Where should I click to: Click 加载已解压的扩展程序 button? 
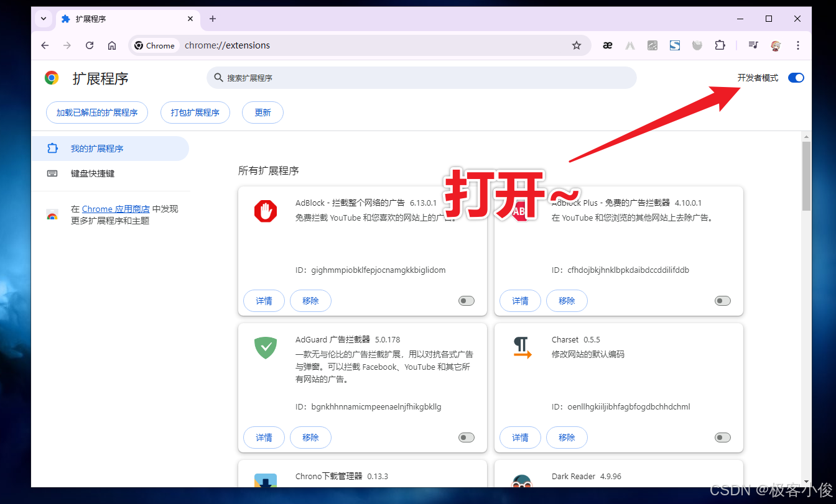pyautogui.click(x=97, y=112)
